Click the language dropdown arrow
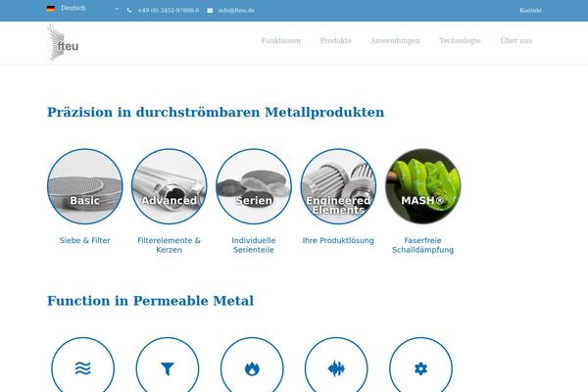Viewport: 588px width, 392px height. (x=117, y=9)
